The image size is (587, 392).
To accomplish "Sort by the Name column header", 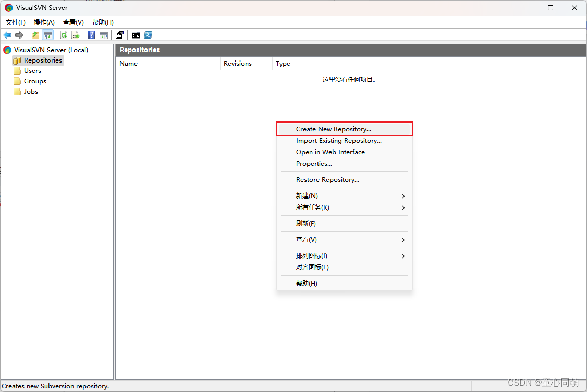I will point(168,64).
